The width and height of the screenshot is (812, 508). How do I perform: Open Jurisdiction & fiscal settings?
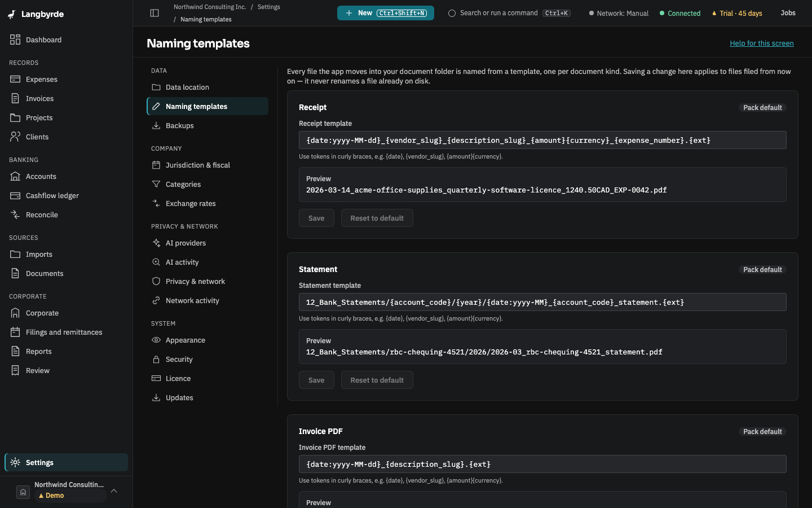click(x=208, y=165)
